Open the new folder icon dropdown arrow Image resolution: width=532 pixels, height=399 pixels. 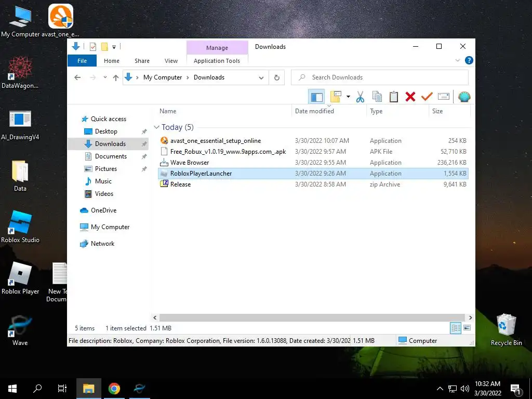[x=348, y=97]
